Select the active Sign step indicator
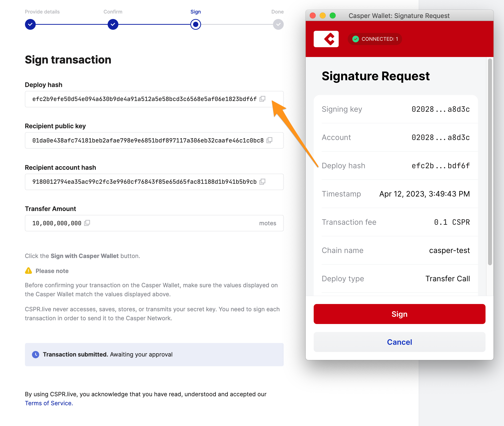Viewport: 504px width, 426px height. coord(196,24)
